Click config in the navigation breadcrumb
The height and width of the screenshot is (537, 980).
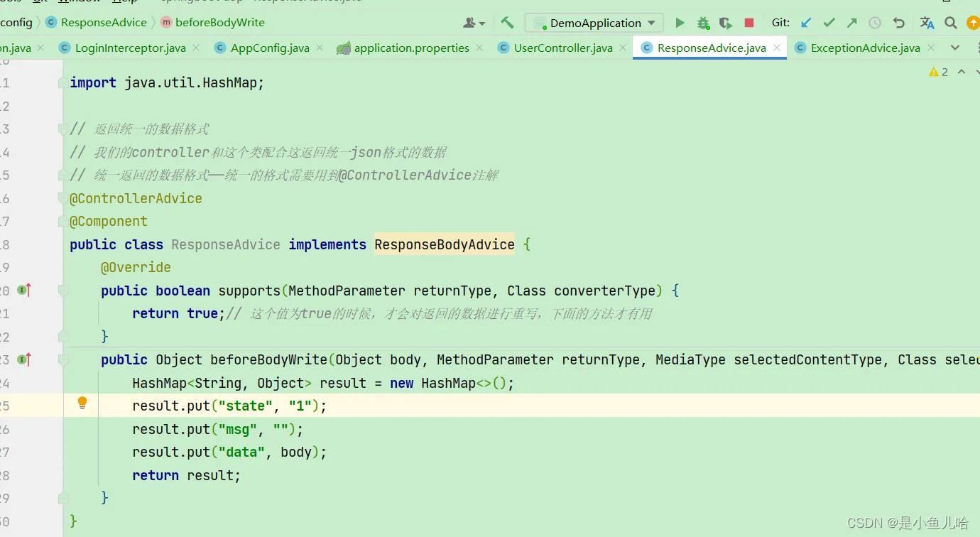point(16,22)
